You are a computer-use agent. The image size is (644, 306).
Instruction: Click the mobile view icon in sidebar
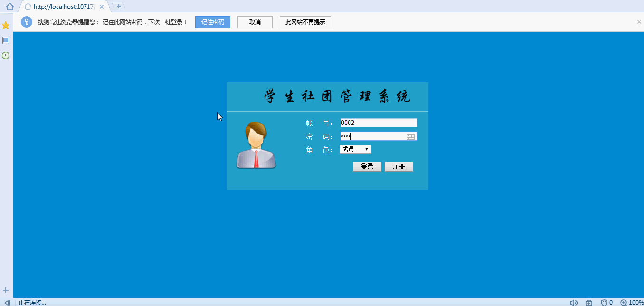tap(6, 40)
